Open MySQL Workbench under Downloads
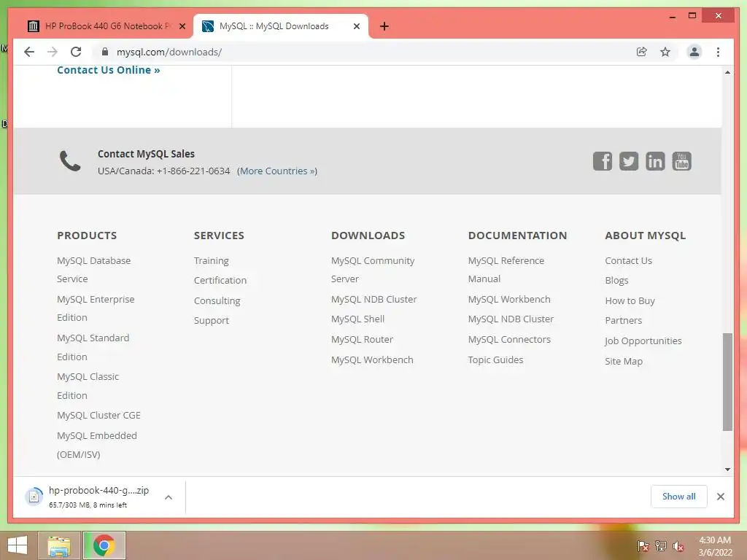The height and width of the screenshot is (560, 747). [372, 360]
